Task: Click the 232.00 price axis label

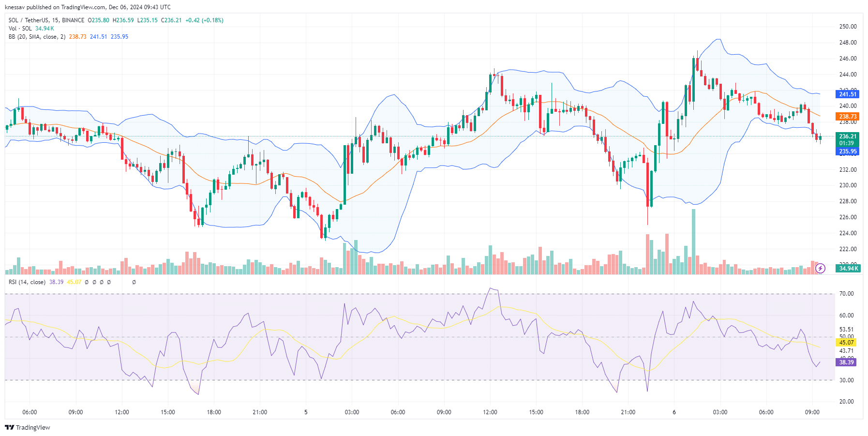Action: pos(848,170)
